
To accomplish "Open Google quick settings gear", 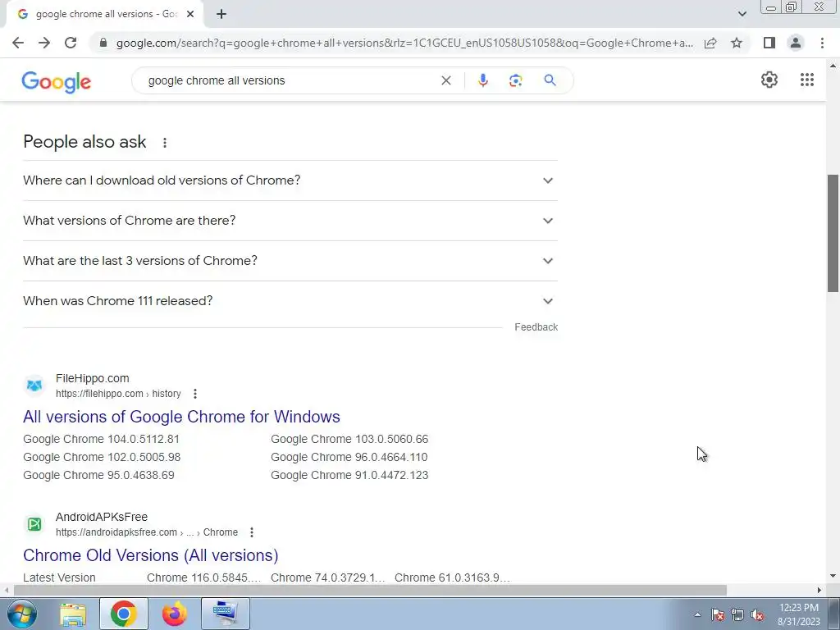I will pos(769,80).
